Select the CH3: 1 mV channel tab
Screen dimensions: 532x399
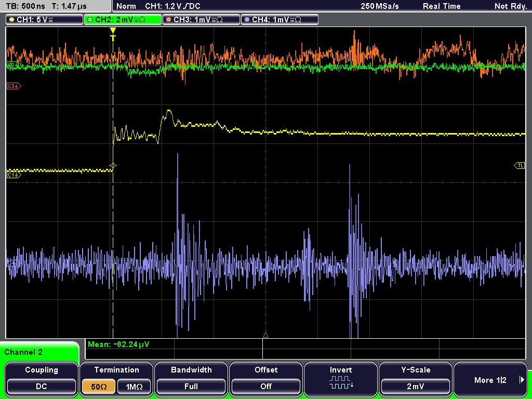201,19
